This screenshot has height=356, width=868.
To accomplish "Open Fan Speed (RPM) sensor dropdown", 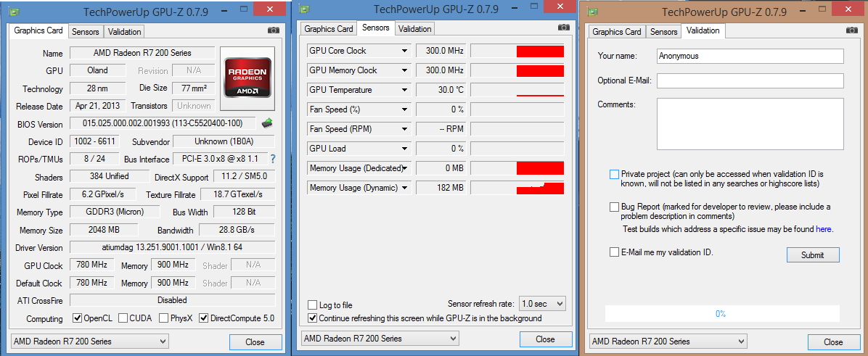I will tap(405, 129).
